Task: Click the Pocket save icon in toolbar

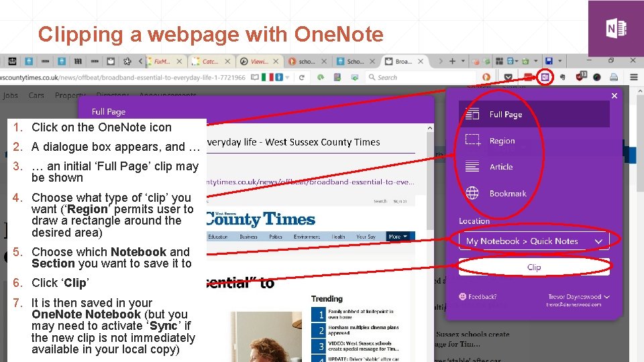Action: [x=508, y=77]
